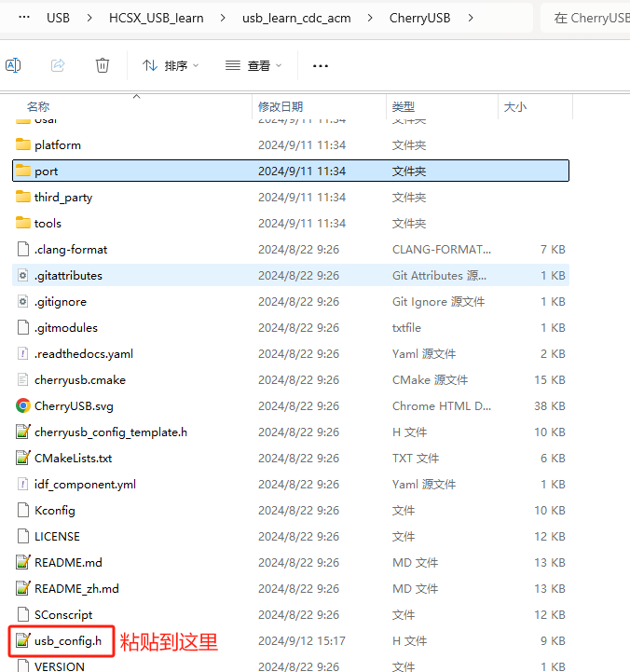Select the Chrome icon of CherryUSB.svg
This screenshot has width=630, height=672.
(23, 405)
